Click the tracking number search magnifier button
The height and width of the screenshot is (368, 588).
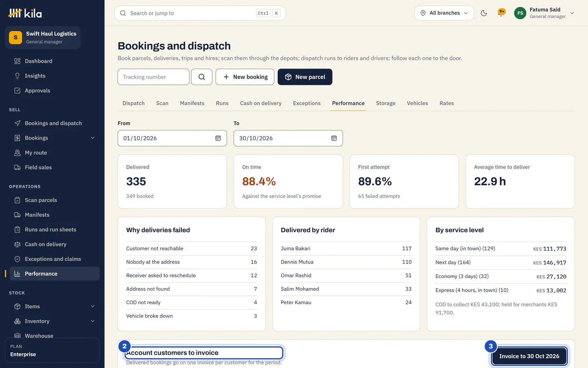pos(202,77)
